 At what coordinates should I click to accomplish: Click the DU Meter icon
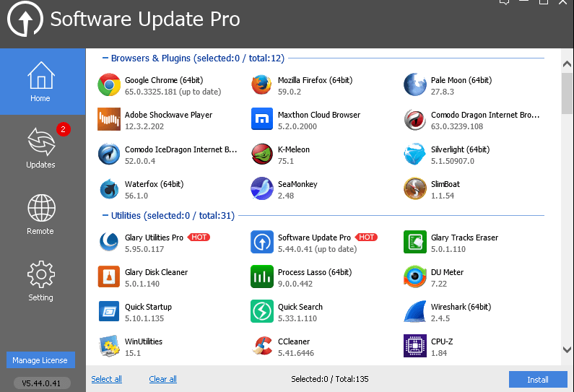414,276
